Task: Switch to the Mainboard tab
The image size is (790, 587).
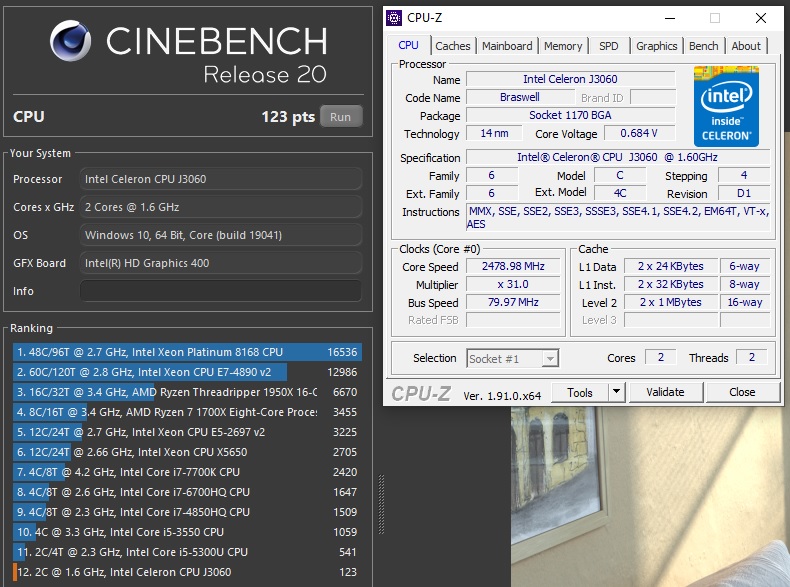Action: [507, 46]
